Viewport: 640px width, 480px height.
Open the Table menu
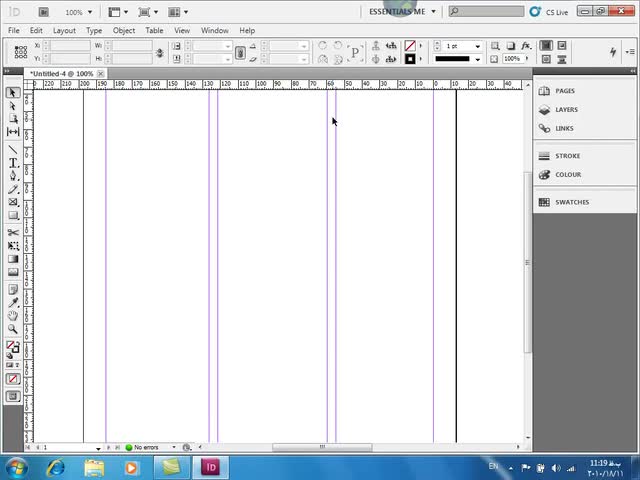[x=154, y=31]
